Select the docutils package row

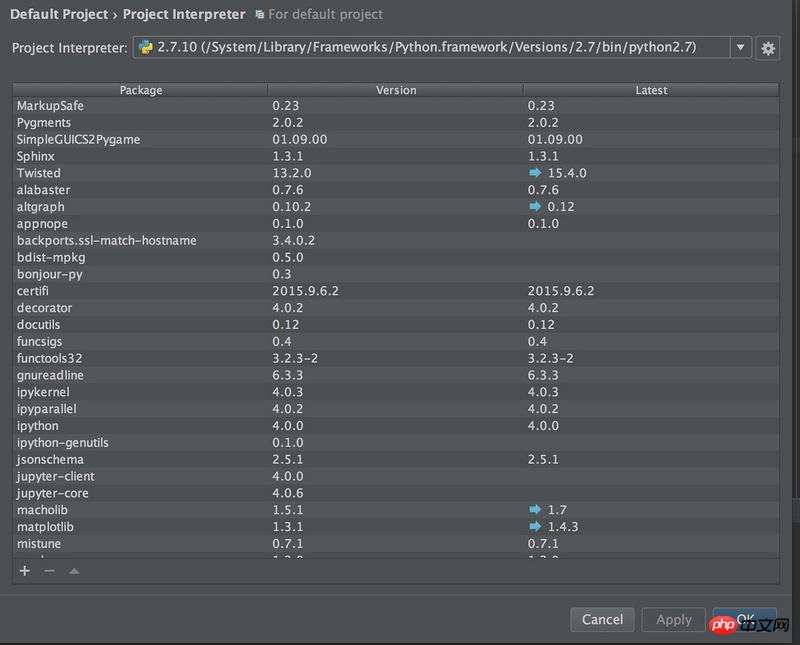pos(396,325)
